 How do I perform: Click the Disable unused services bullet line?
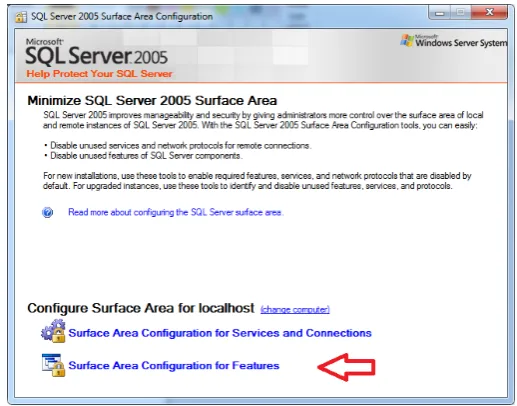pos(178,146)
